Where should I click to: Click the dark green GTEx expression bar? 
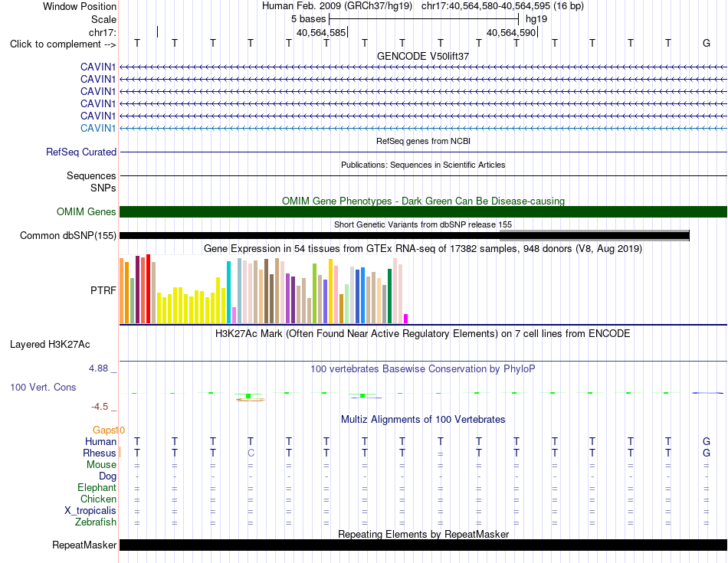coord(389,296)
